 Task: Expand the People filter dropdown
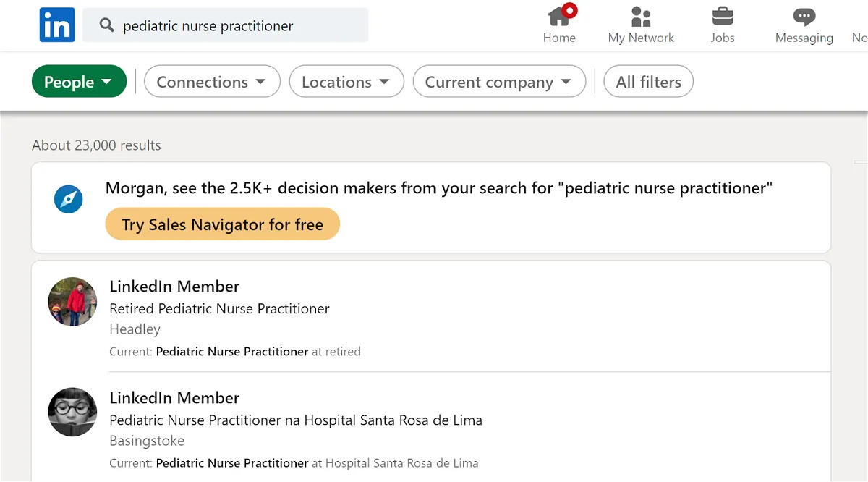point(79,82)
